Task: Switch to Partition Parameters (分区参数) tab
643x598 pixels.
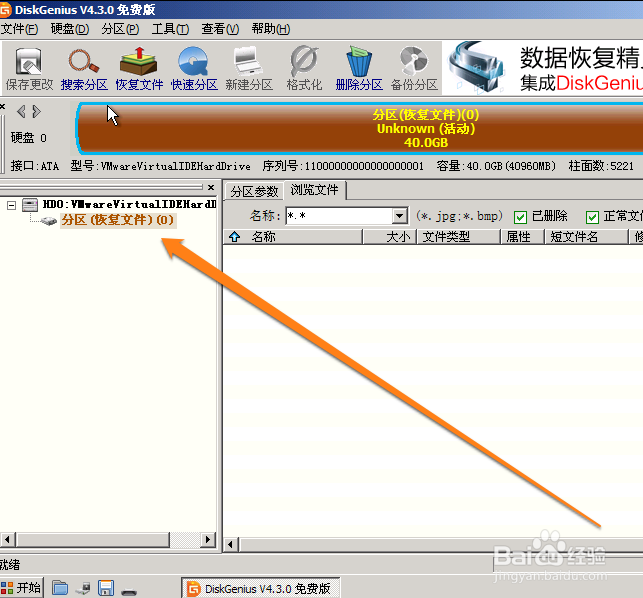Action: [254, 191]
